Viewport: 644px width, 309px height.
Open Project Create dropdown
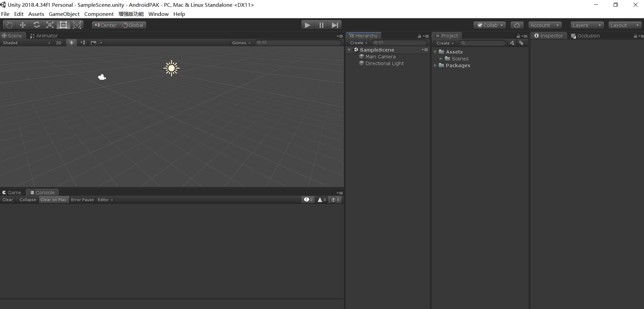445,43
